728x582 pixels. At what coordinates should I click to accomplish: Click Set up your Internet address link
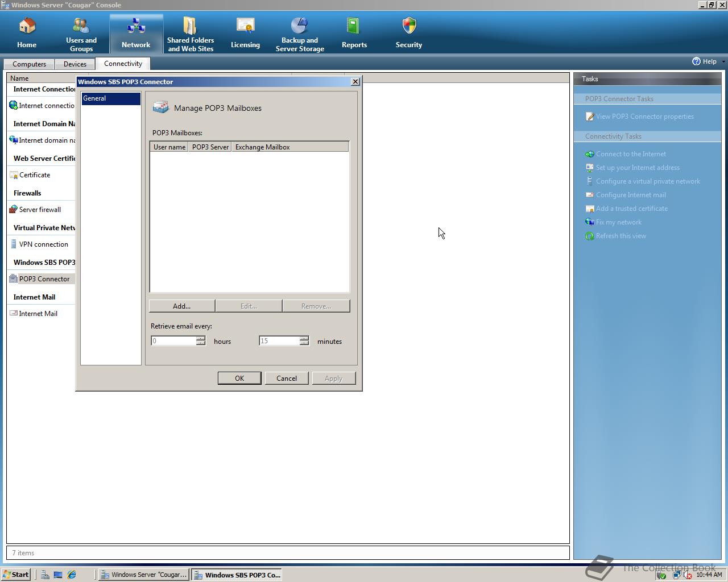point(638,168)
